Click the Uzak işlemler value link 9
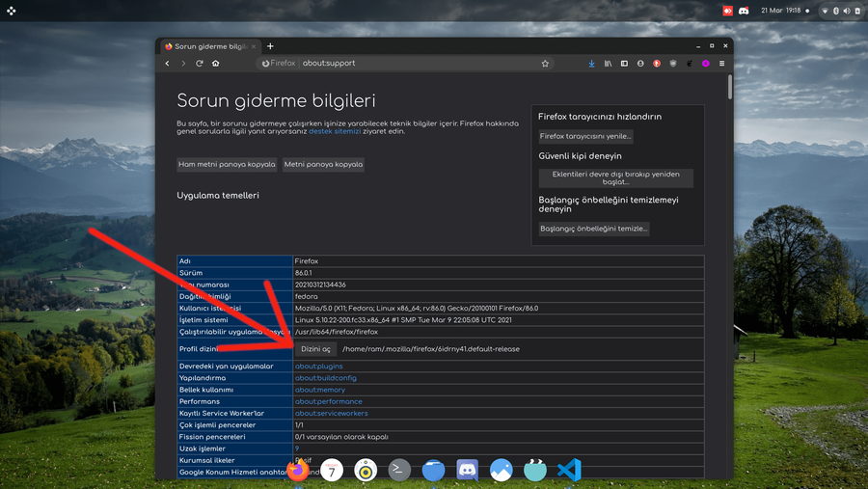Screen dimensions: 868x489 point(297,448)
